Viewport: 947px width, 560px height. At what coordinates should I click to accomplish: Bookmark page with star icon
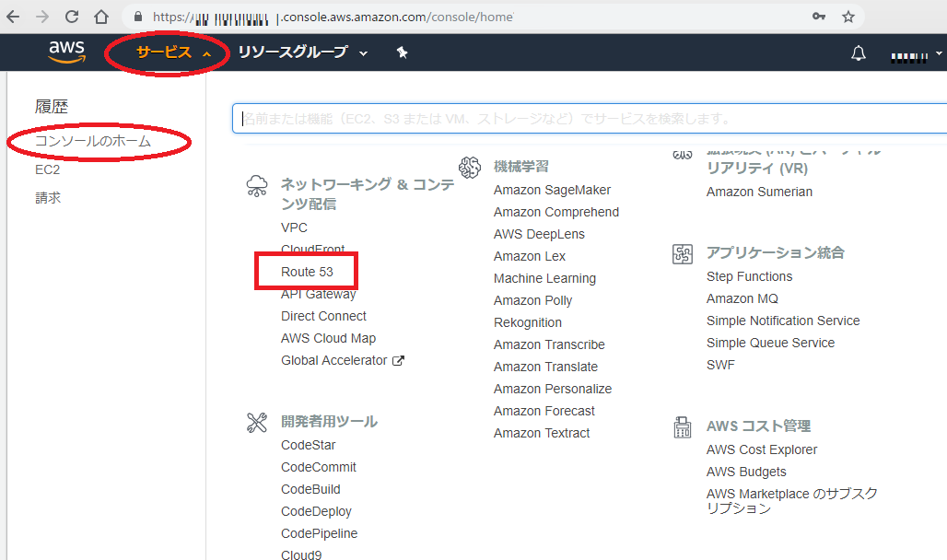pos(848,17)
